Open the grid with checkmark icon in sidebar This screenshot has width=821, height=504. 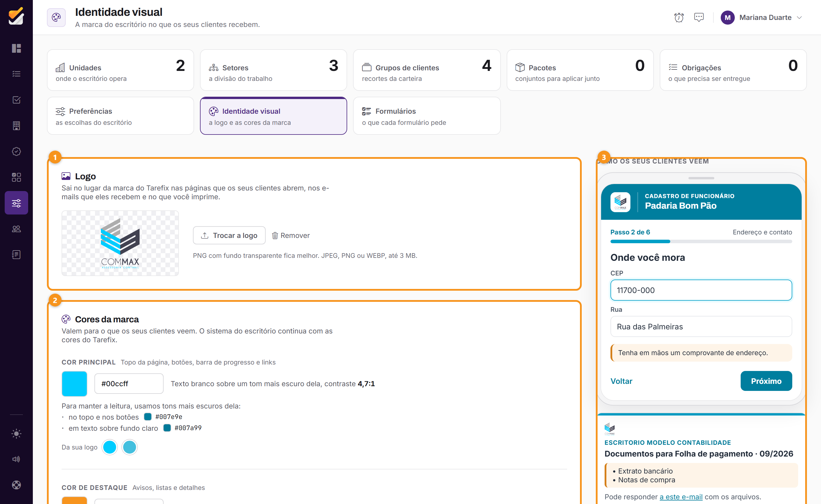coord(16,177)
